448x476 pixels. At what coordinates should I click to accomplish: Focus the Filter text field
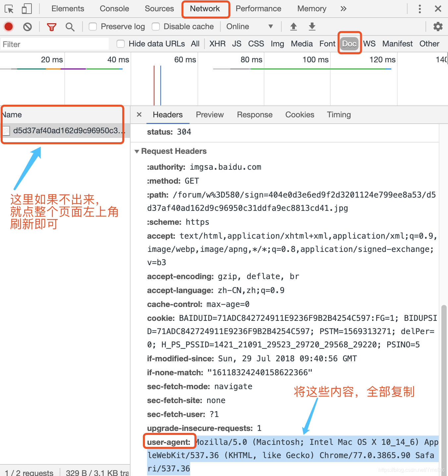point(54,44)
